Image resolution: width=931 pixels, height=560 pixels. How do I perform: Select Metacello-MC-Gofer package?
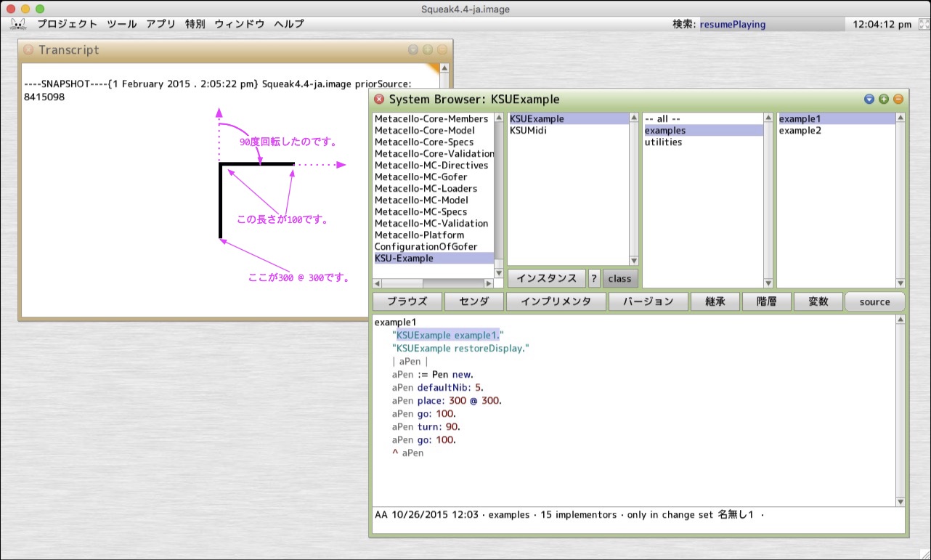[433, 177]
